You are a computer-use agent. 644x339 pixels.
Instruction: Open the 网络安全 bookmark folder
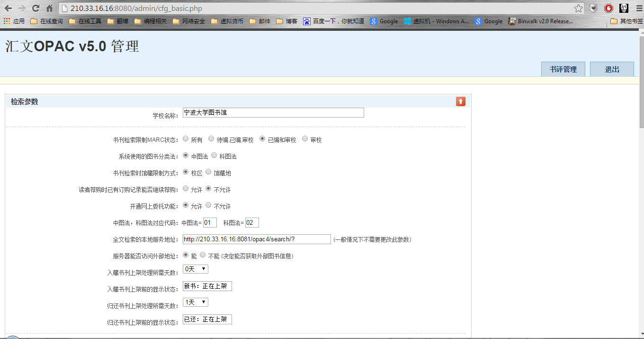click(x=189, y=21)
